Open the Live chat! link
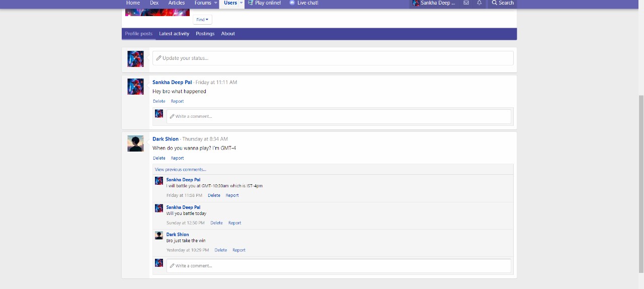644x289 pixels. [304, 3]
